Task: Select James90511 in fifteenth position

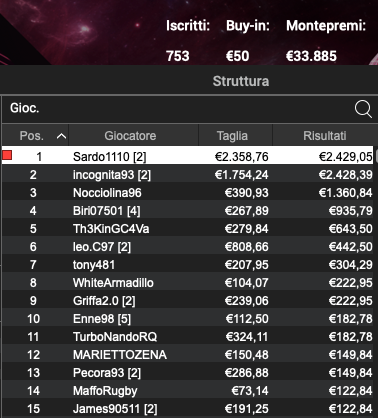Action: coord(188,408)
